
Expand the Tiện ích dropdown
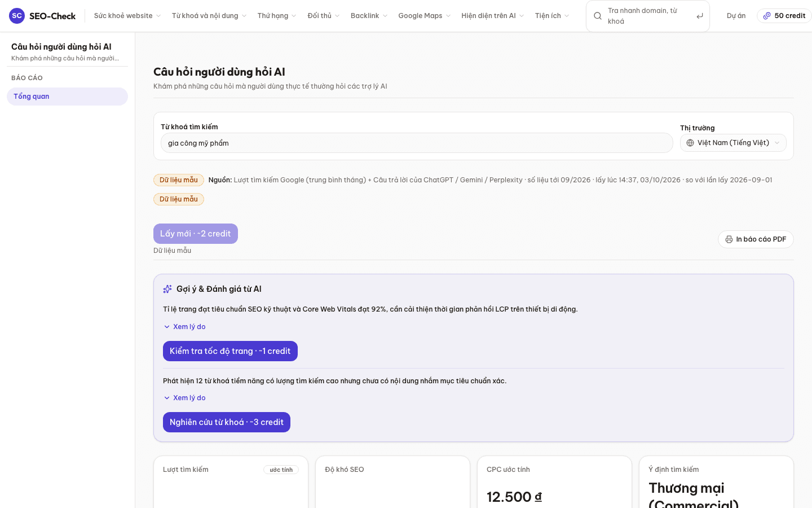[552, 16]
